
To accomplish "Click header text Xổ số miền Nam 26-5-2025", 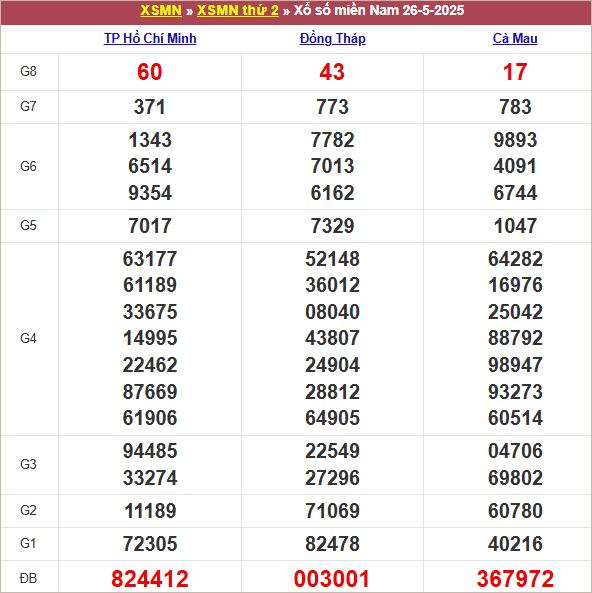I will click(379, 10).
